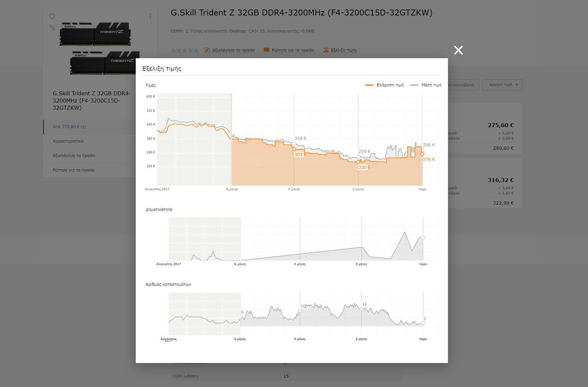Click the 'Αντικαταβολή' filter button
588x387 pixels.
coord(463,85)
